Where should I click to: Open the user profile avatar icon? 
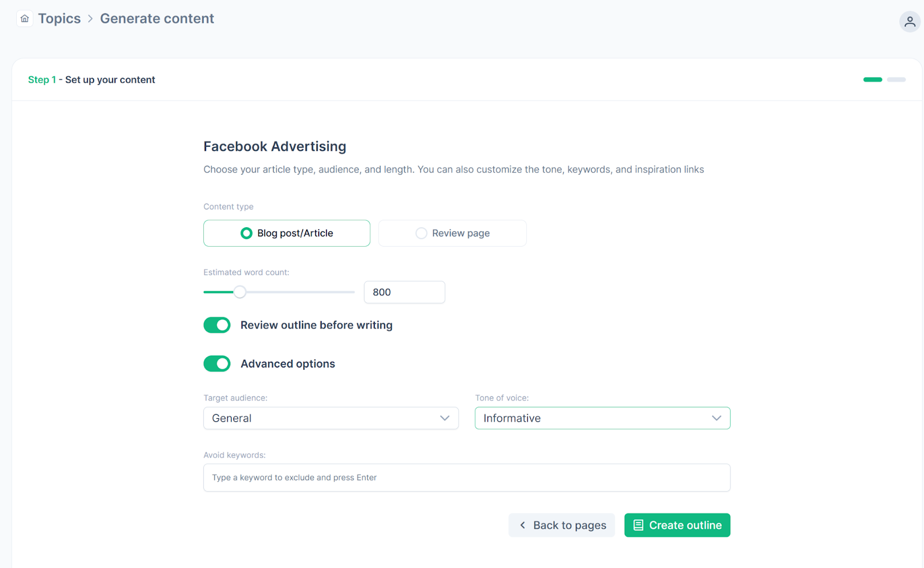click(910, 21)
